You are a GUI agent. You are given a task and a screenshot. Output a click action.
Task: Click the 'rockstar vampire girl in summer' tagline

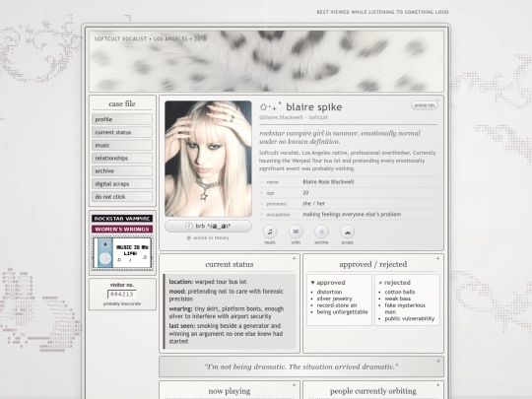pyautogui.click(x=340, y=137)
